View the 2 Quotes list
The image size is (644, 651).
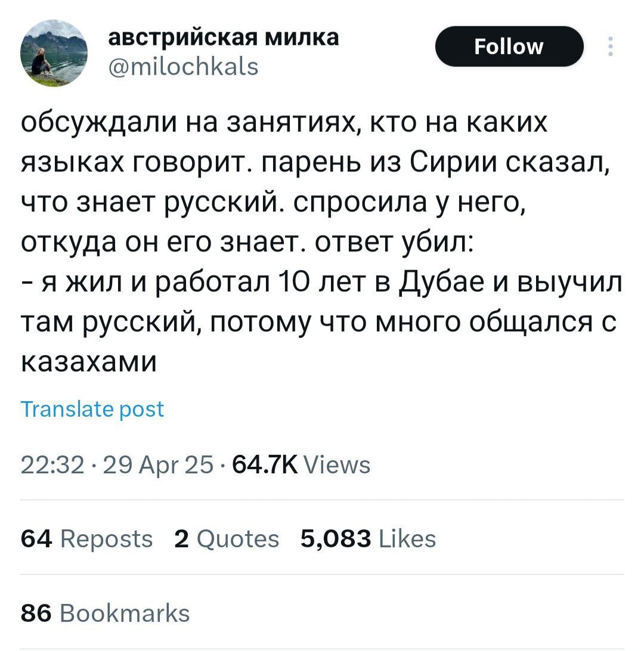[x=227, y=538]
